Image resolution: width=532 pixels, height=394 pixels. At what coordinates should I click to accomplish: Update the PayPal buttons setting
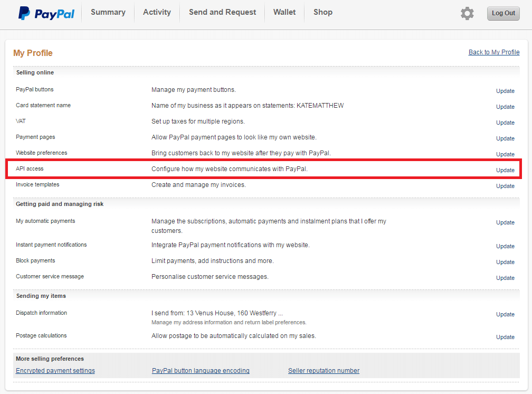(505, 91)
